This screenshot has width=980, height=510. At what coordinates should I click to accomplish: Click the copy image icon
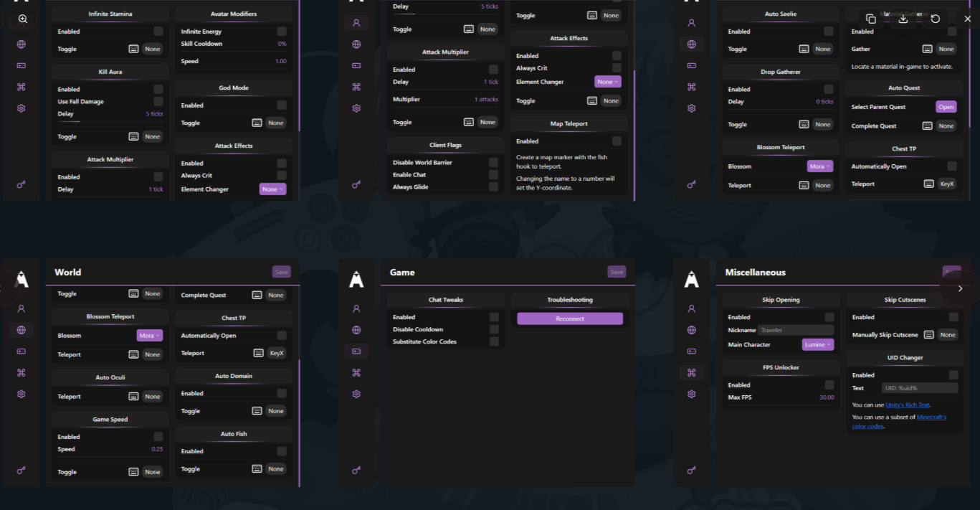pos(870,19)
